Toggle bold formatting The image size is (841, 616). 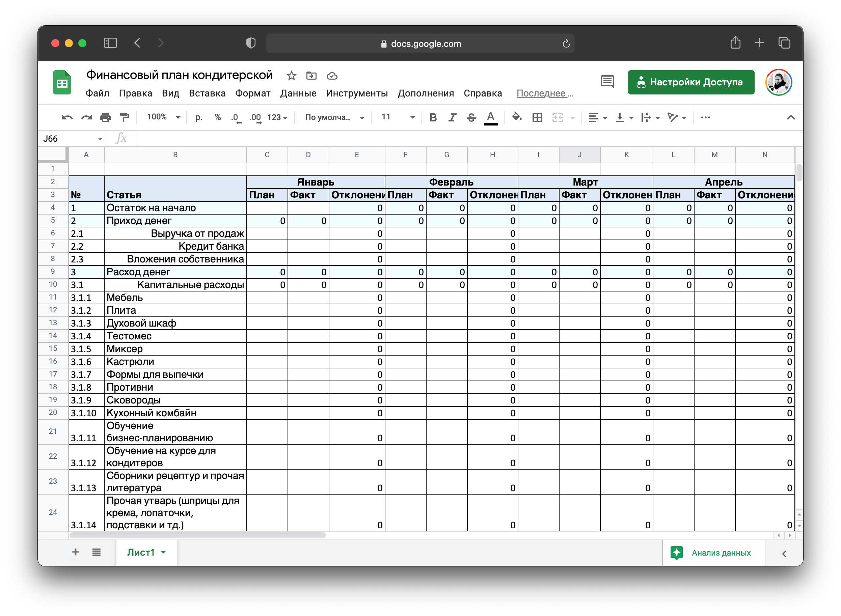(x=433, y=117)
